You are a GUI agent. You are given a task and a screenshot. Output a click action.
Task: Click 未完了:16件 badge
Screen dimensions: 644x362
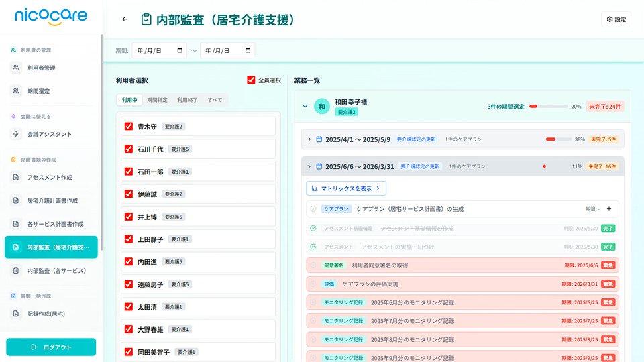(x=602, y=166)
